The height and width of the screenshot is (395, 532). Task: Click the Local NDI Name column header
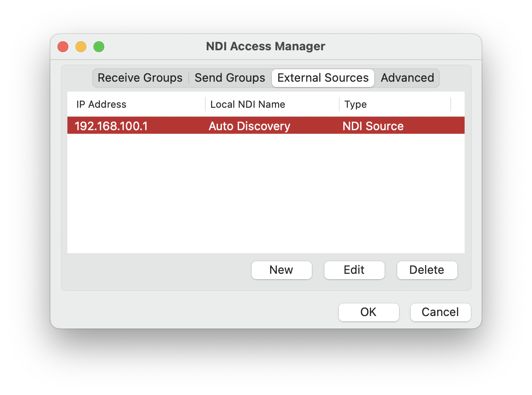pyautogui.click(x=248, y=104)
